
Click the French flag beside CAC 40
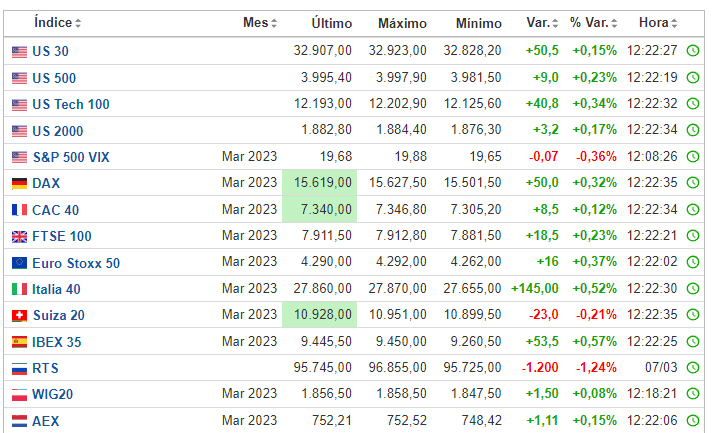pyautogui.click(x=19, y=210)
